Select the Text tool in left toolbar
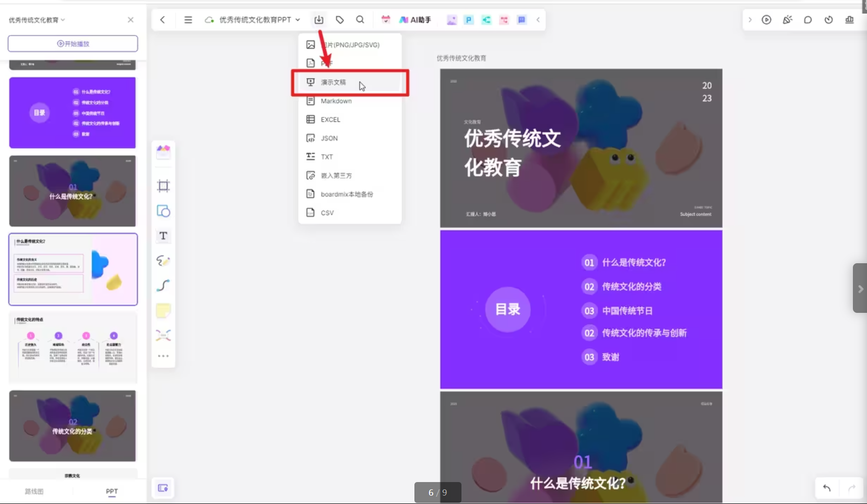This screenshot has width=867, height=504. tap(163, 236)
